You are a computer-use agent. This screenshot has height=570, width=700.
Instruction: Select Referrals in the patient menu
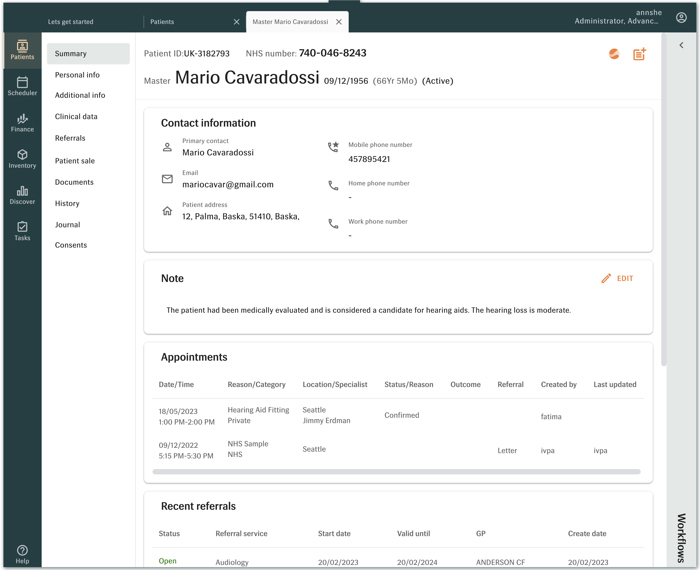click(70, 138)
